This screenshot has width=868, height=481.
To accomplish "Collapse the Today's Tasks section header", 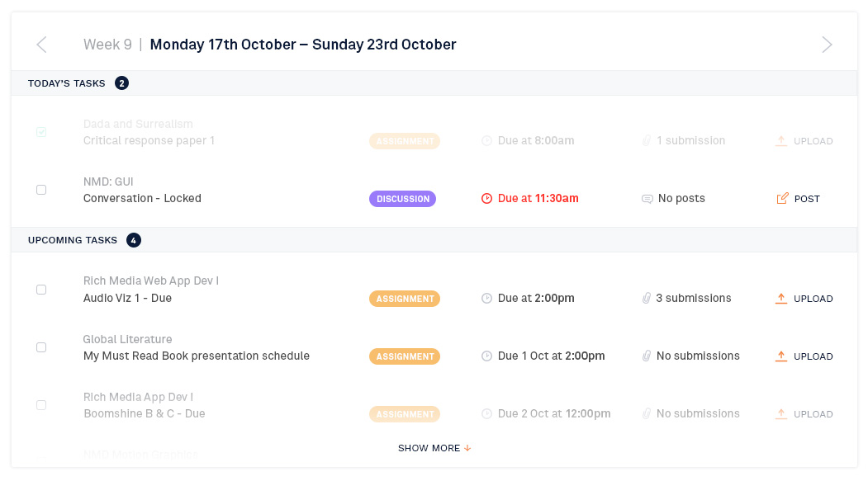I will (x=434, y=83).
